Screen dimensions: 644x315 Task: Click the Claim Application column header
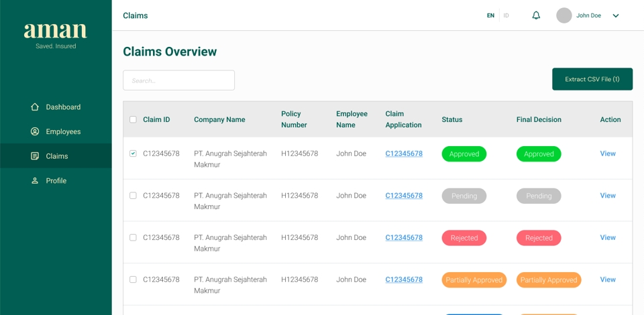point(403,119)
